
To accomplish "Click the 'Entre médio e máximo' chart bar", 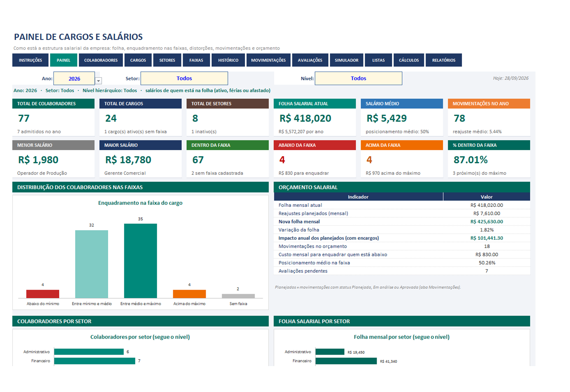I will click(141, 261).
